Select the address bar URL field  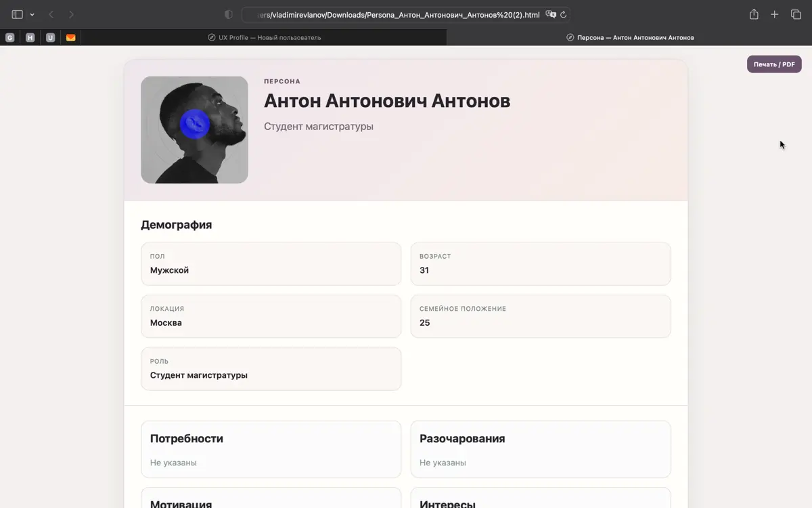point(406,14)
